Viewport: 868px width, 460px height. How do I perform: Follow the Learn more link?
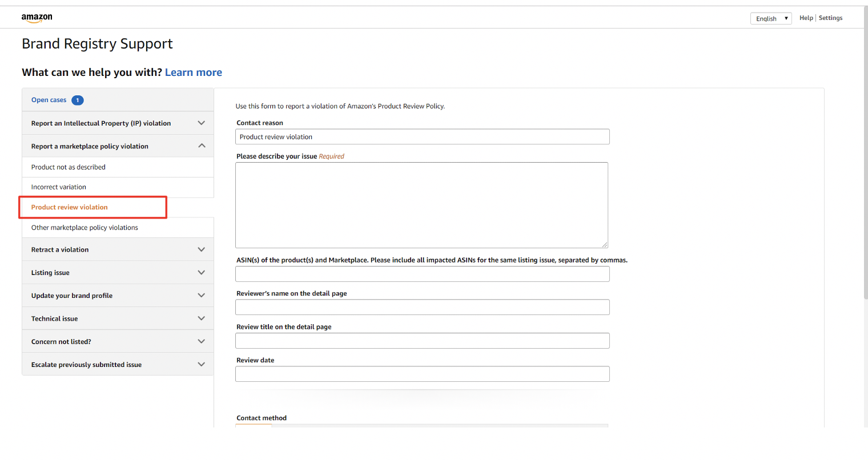[x=194, y=72]
